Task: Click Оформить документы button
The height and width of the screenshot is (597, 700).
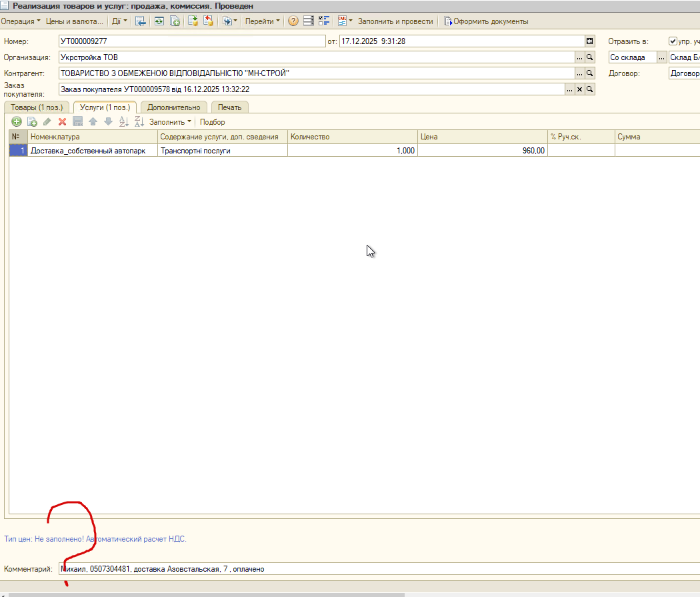Action: coord(486,21)
